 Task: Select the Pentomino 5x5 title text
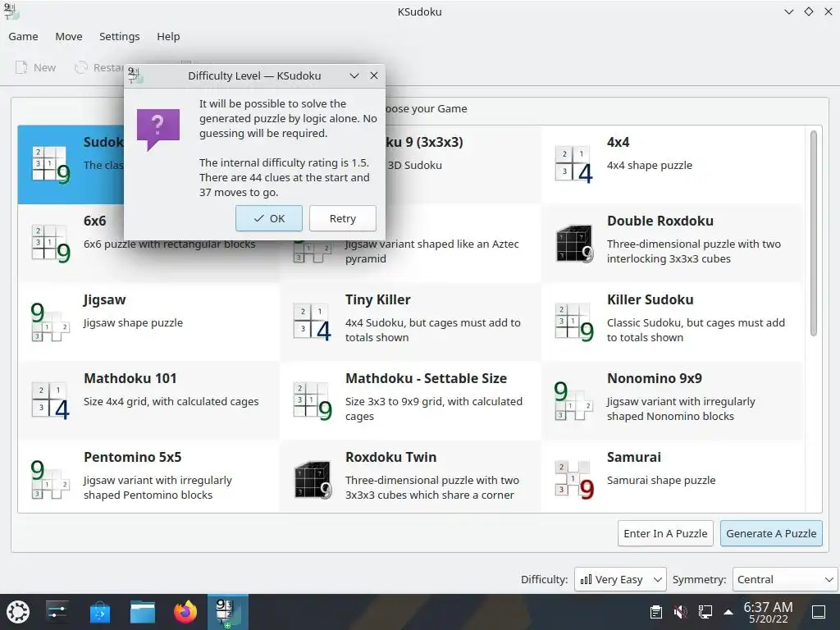tap(132, 457)
